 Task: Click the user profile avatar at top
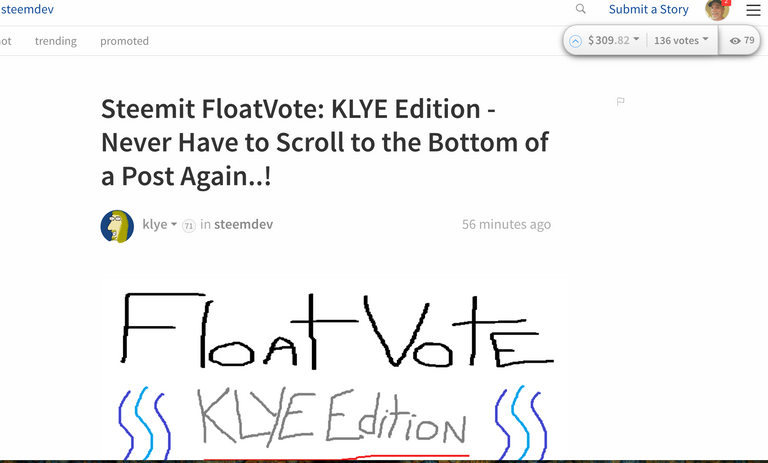coord(717,10)
